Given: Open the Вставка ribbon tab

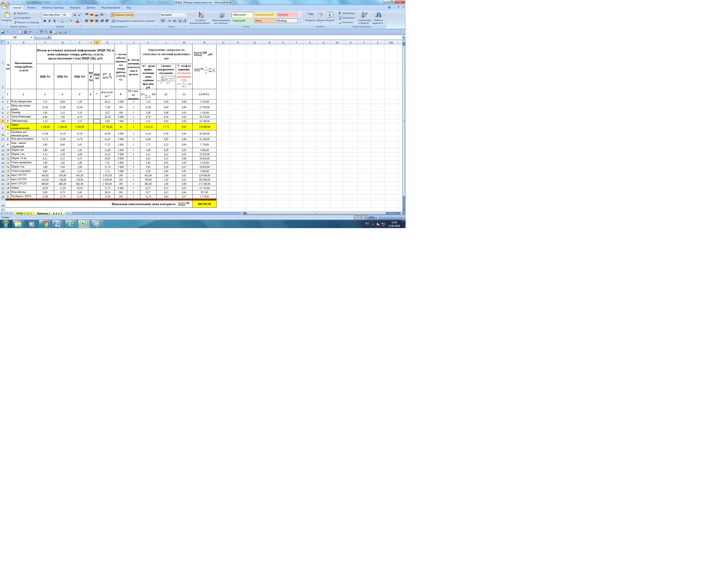Looking at the screenshot, I should click(x=31, y=7).
